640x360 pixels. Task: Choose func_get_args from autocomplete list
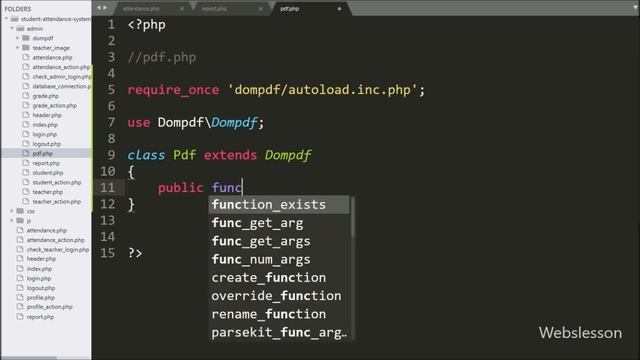[x=279, y=241]
